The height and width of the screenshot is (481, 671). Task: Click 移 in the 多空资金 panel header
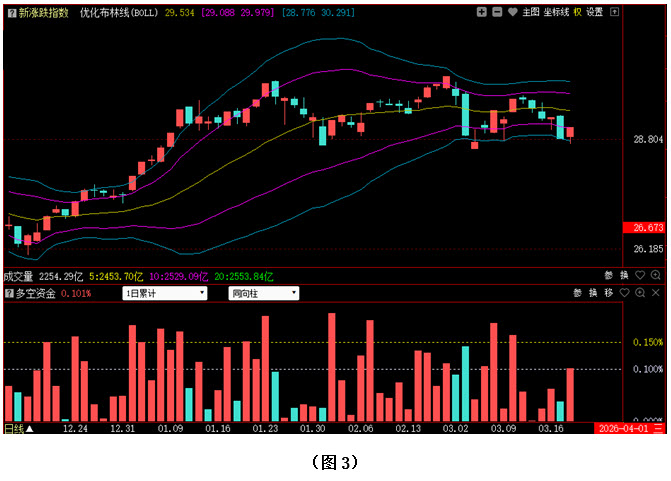click(x=608, y=294)
